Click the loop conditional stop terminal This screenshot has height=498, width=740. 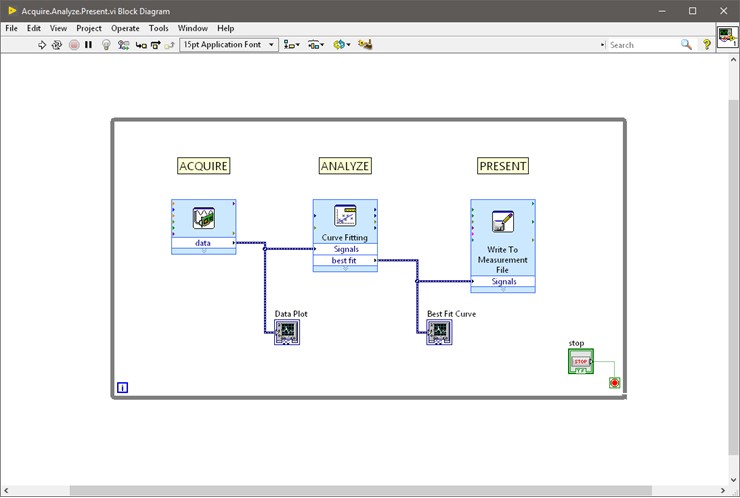(x=614, y=383)
